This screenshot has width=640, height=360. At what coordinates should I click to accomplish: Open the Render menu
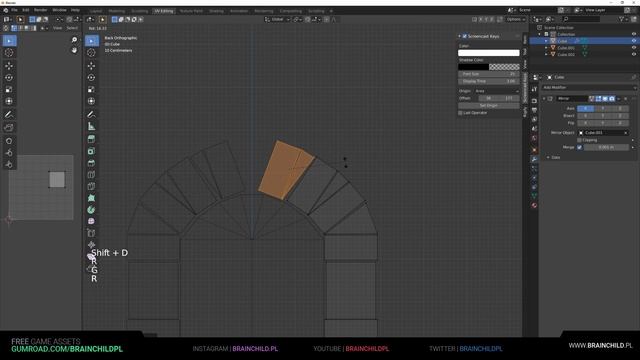click(40, 10)
